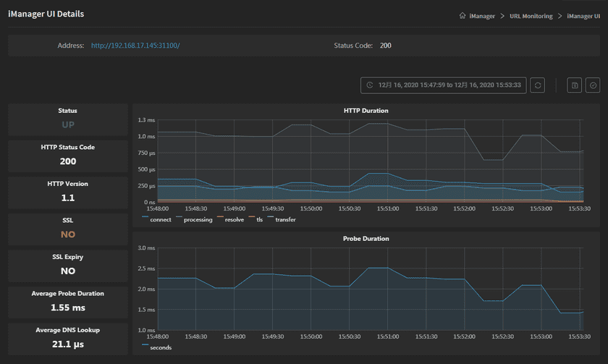Click the save icon in the toolbar

coord(575,85)
